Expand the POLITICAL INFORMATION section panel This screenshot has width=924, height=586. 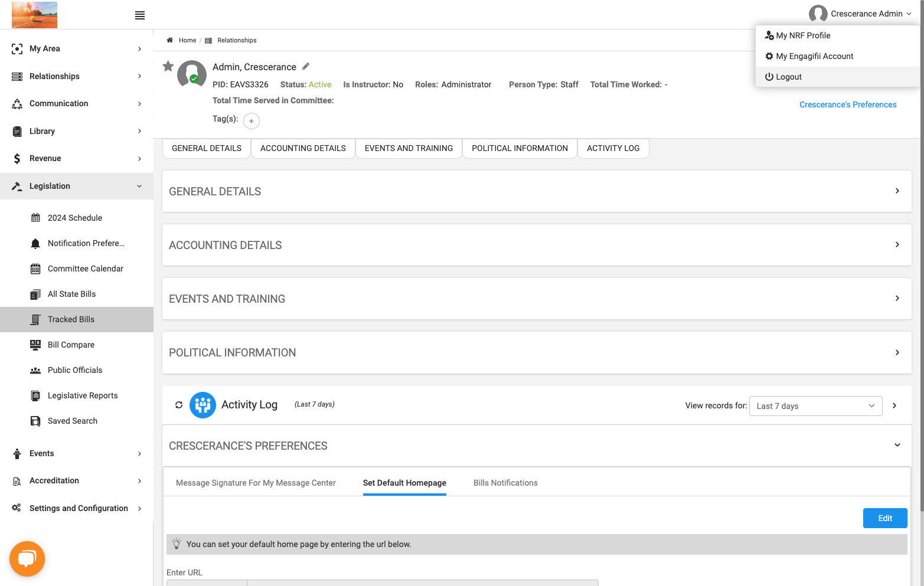537,352
